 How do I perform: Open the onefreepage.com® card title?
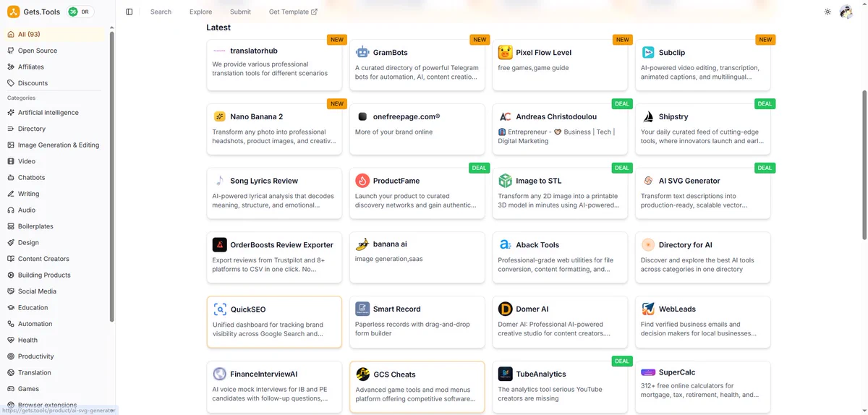[x=407, y=116]
